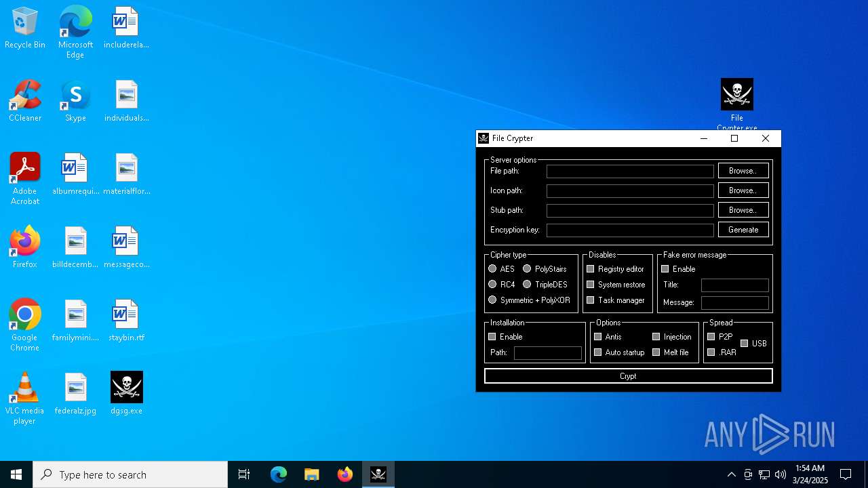This screenshot has width=868, height=488.
Task: Focus the fake error Title field
Action: (x=735, y=285)
